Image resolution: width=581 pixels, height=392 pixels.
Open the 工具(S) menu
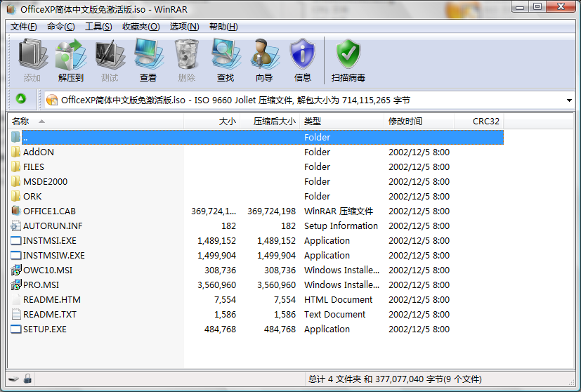pos(98,27)
